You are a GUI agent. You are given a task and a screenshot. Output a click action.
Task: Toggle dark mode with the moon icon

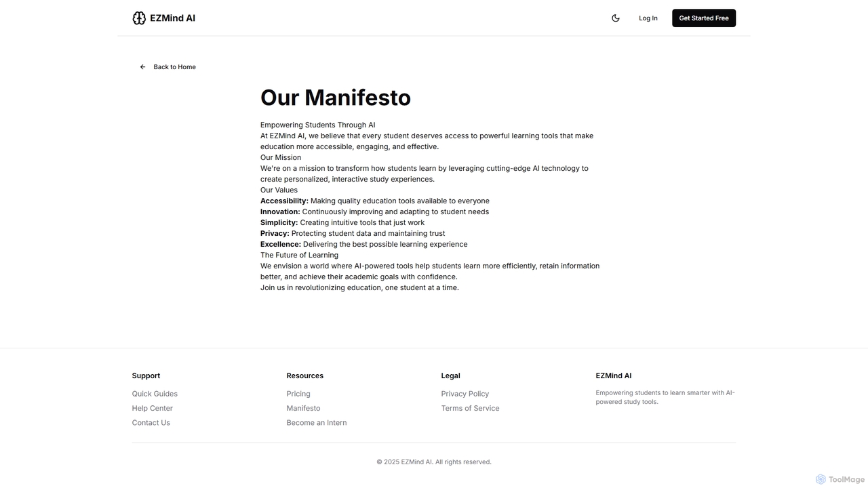[616, 18]
